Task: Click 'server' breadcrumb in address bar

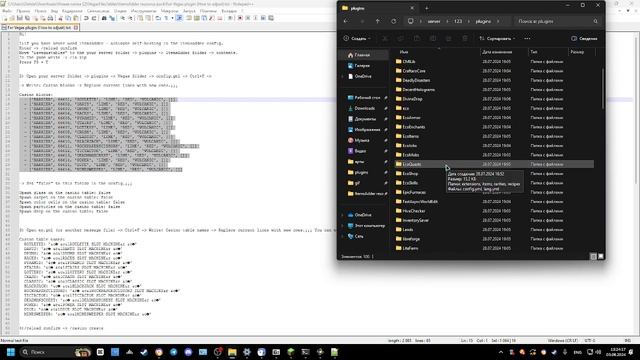Action: click(x=433, y=21)
